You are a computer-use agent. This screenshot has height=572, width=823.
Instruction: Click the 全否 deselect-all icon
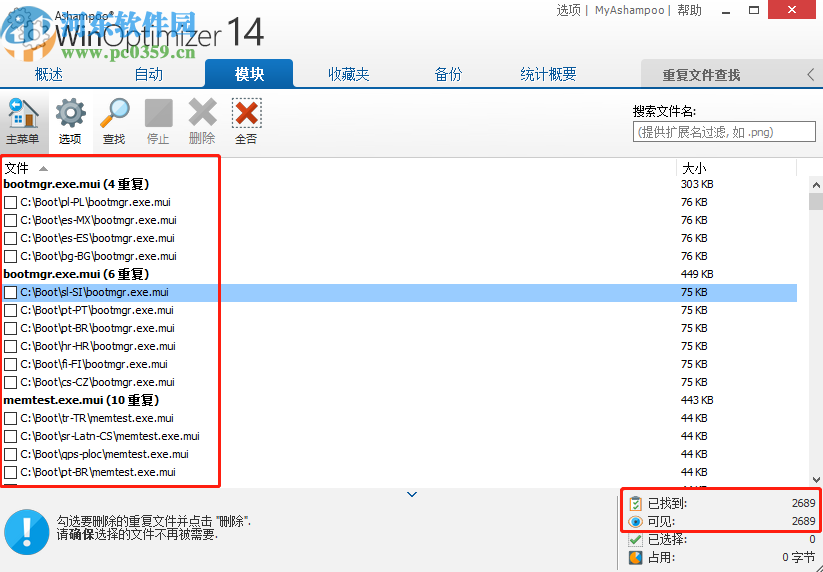pyautogui.click(x=246, y=113)
